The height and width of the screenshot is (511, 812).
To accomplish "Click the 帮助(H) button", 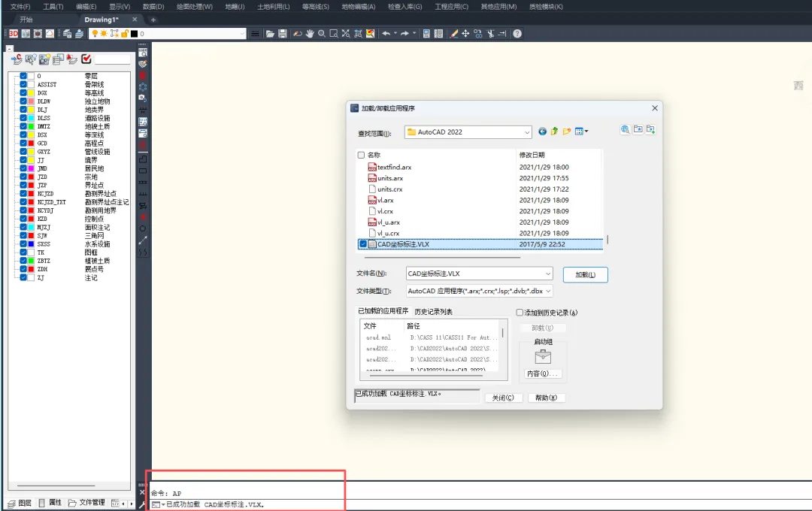I will (546, 398).
